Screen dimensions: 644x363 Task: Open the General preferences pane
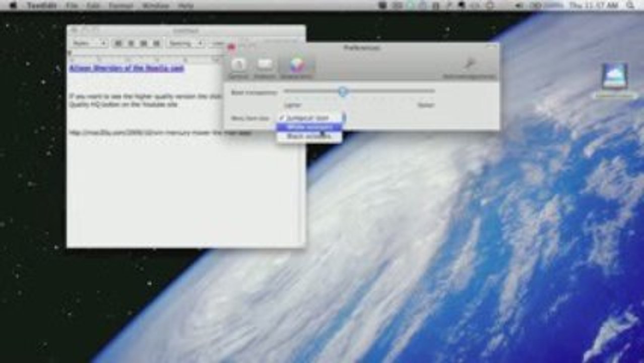(239, 68)
